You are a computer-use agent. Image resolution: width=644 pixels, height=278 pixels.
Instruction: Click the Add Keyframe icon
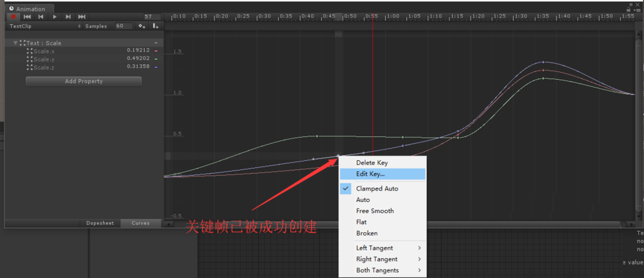pos(142,26)
